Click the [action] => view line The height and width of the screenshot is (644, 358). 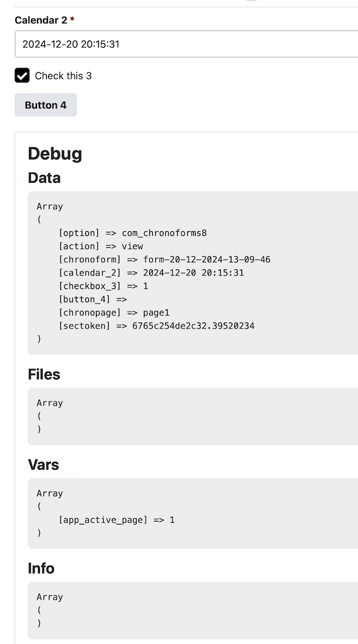point(101,246)
